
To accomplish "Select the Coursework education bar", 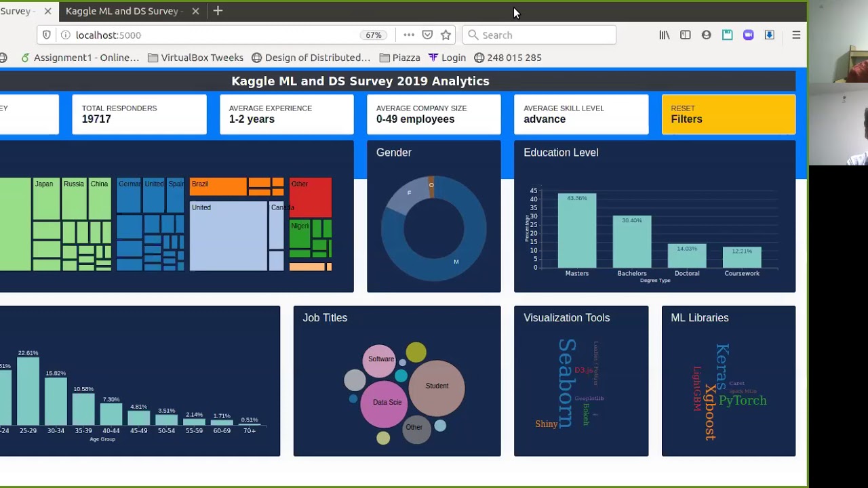I will 742,257.
